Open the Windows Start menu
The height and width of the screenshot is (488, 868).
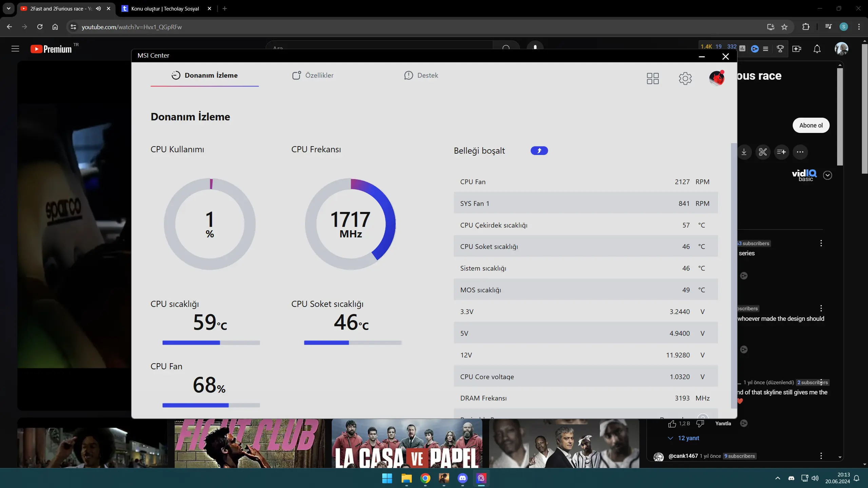(387, 478)
